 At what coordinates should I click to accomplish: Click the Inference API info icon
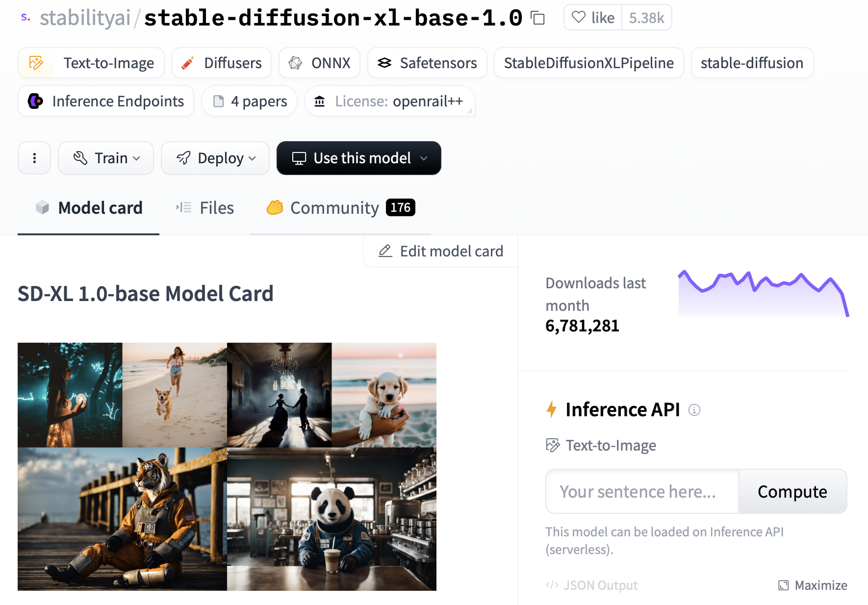coord(694,409)
